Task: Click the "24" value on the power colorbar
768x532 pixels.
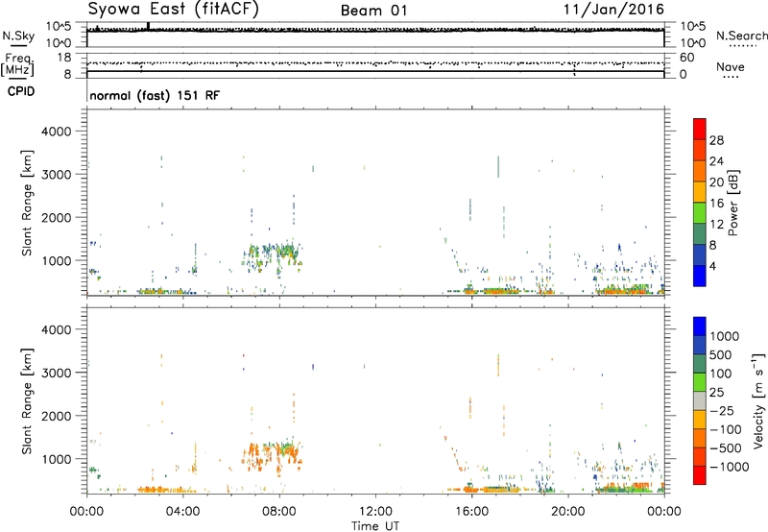Action: 716,161
